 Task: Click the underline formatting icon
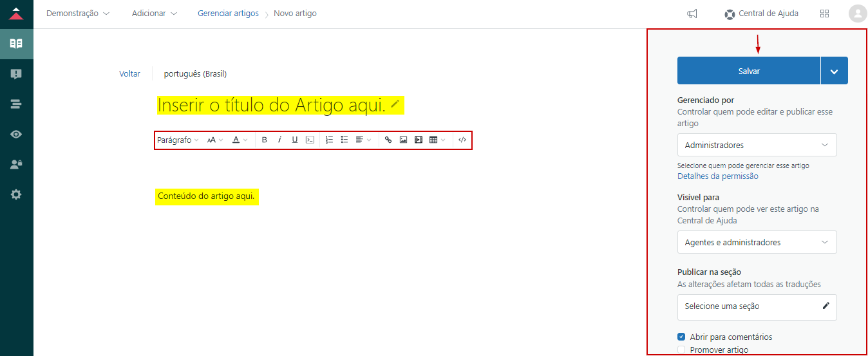click(x=295, y=140)
